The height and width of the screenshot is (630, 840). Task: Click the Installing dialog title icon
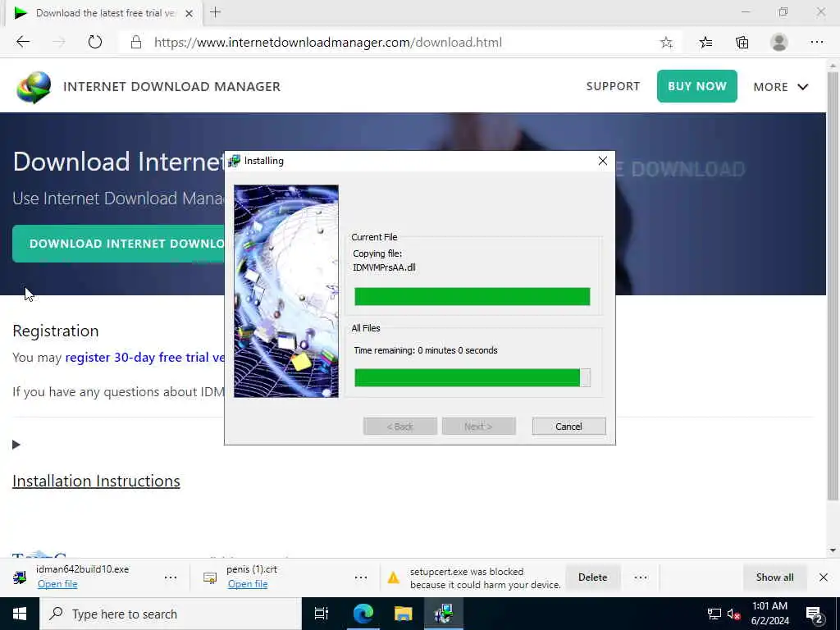point(234,161)
